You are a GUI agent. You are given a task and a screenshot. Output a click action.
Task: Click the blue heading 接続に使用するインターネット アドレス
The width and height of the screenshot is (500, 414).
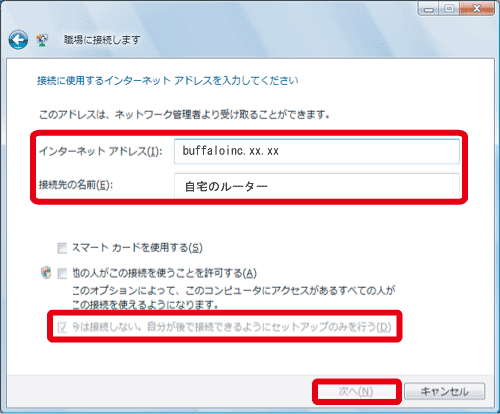(168, 81)
